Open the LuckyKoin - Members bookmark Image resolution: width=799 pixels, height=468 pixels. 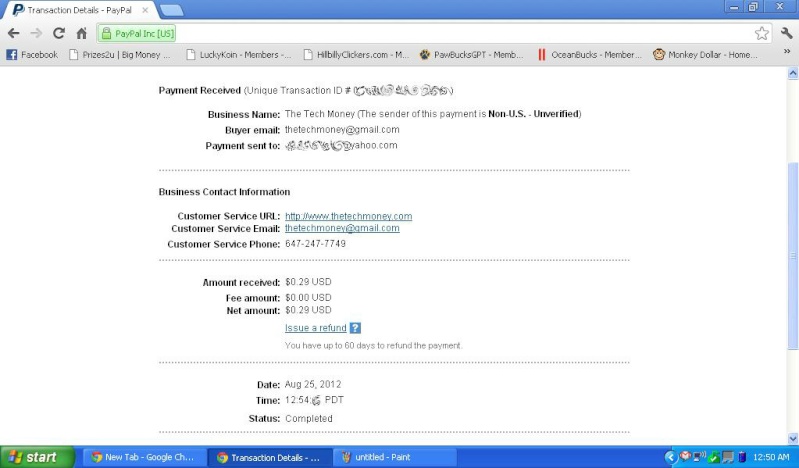238,55
